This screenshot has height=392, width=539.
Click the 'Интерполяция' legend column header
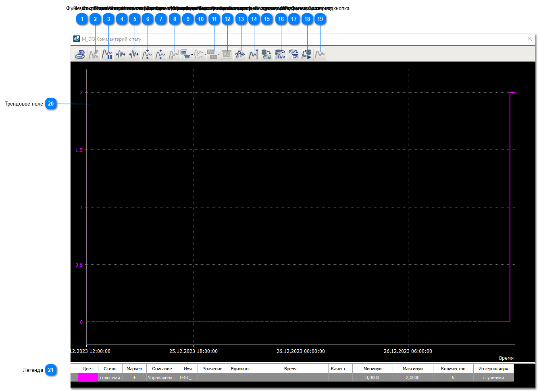[x=493, y=369]
